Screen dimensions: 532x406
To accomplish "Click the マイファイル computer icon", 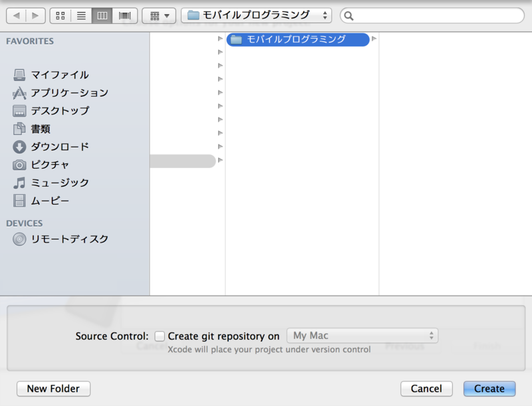I will 19,75.
